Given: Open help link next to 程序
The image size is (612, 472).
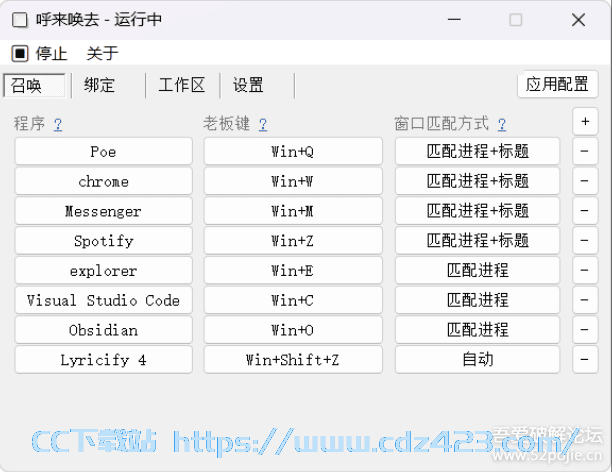Looking at the screenshot, I should pos(58,125).
